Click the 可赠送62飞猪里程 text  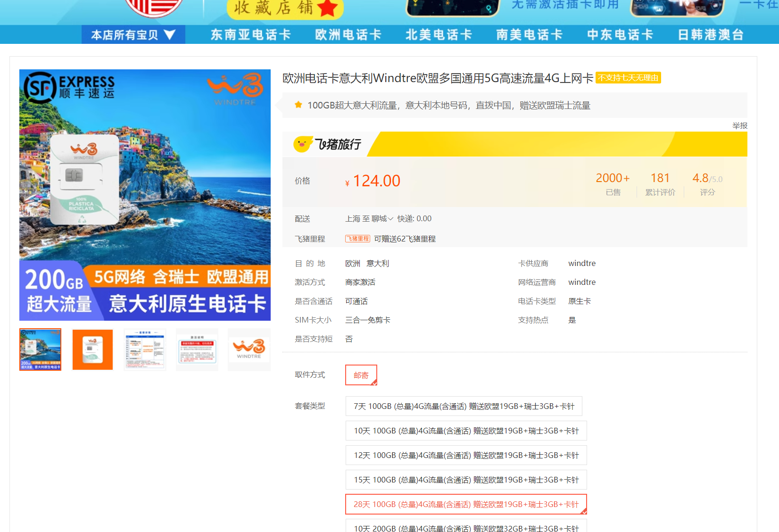coord(405,239)
